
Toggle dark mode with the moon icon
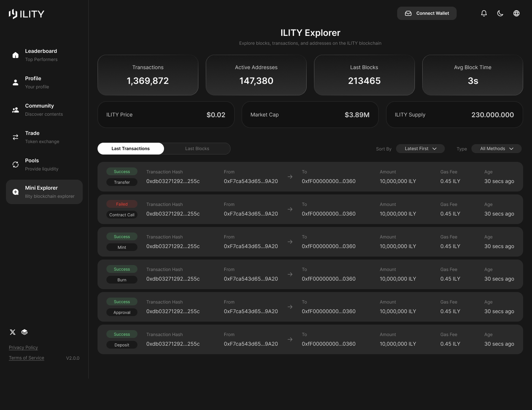[500, 13]
